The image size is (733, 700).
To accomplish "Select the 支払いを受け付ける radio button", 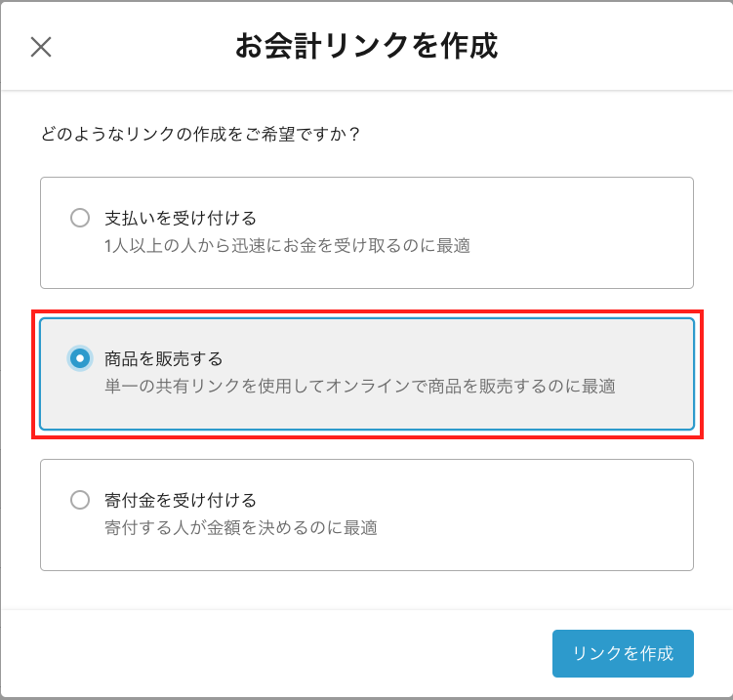I will [80, 218].
